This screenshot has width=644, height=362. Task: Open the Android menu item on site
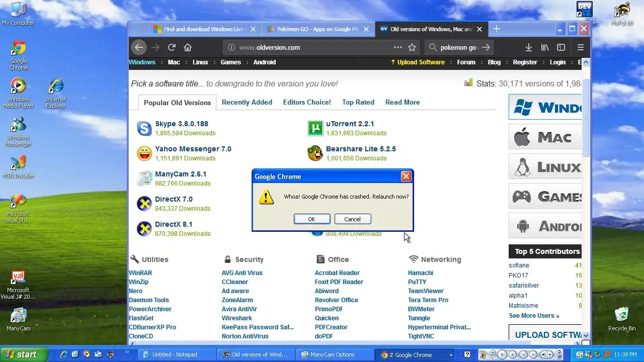click(x=265, y=62)
